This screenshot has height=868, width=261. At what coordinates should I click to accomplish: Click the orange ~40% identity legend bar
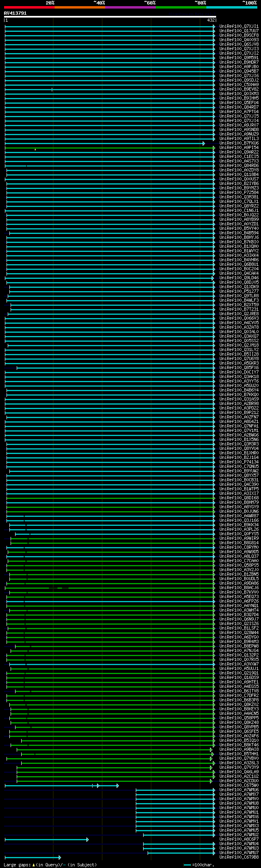click(x=80, y=7)
